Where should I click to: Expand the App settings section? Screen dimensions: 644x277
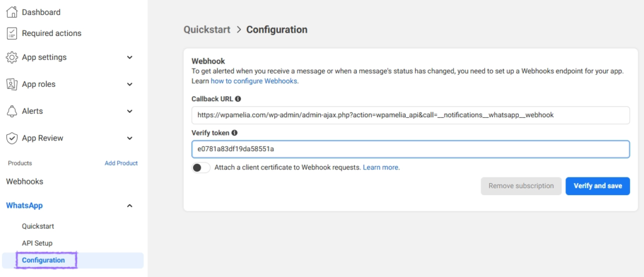tap(130, 57)
